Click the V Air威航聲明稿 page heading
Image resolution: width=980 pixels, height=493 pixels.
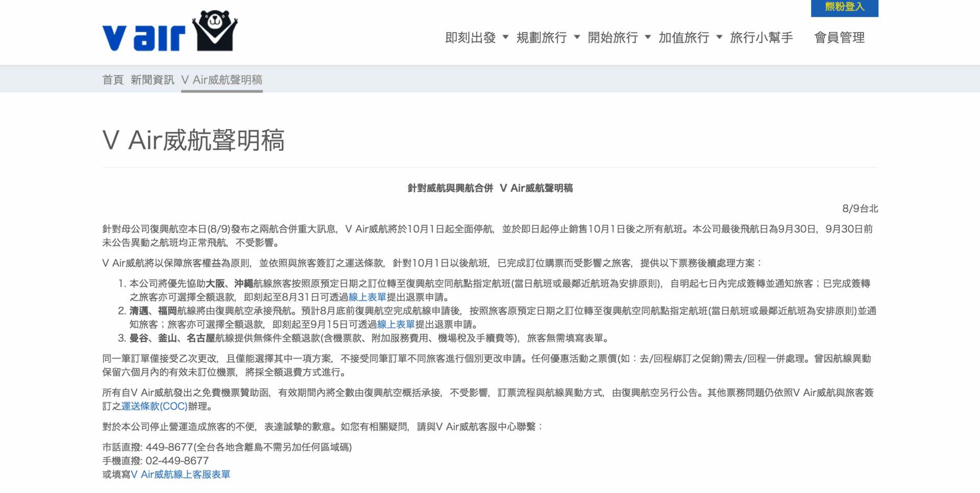(193, 140)
